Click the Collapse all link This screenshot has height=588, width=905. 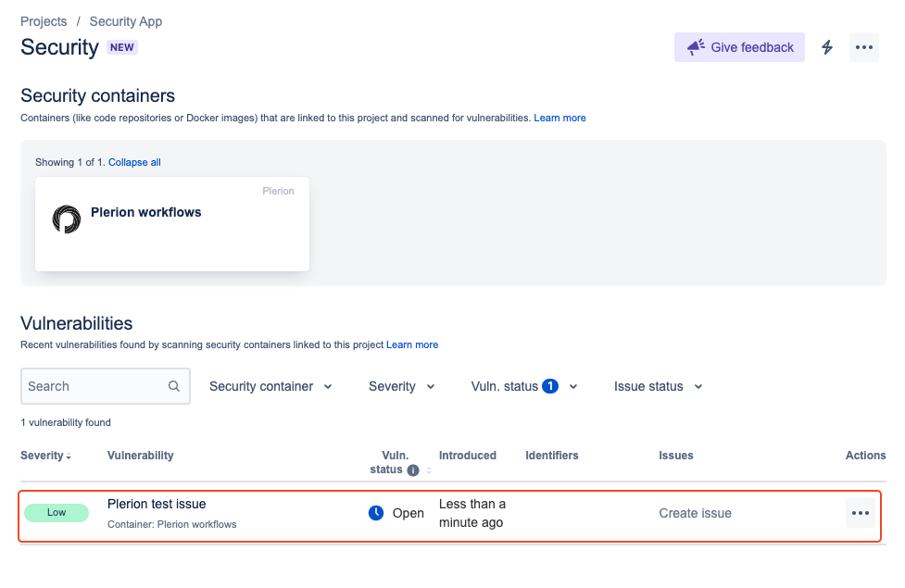pos(134,162)
